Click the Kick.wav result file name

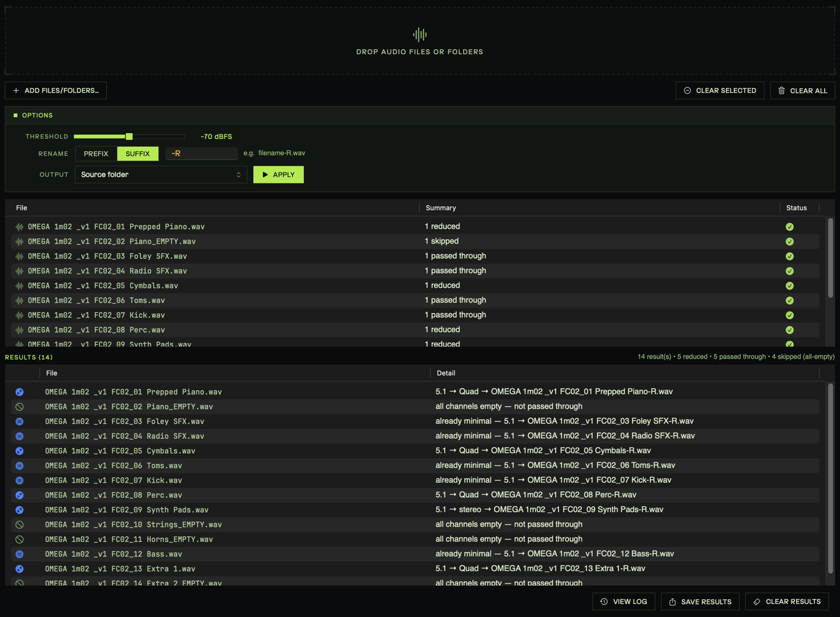click(x=113, y=480)
